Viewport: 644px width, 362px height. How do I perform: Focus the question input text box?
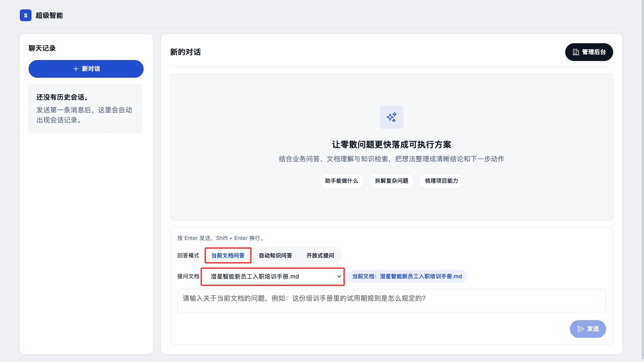(391, 300)
